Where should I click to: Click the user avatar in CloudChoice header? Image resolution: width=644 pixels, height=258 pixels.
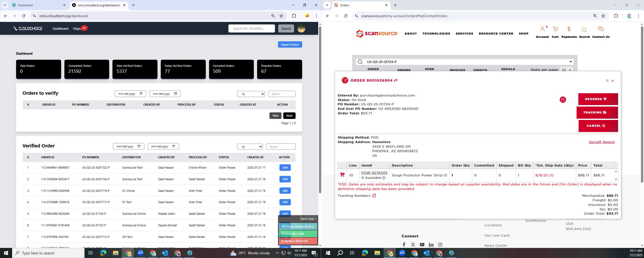[301, 28]
